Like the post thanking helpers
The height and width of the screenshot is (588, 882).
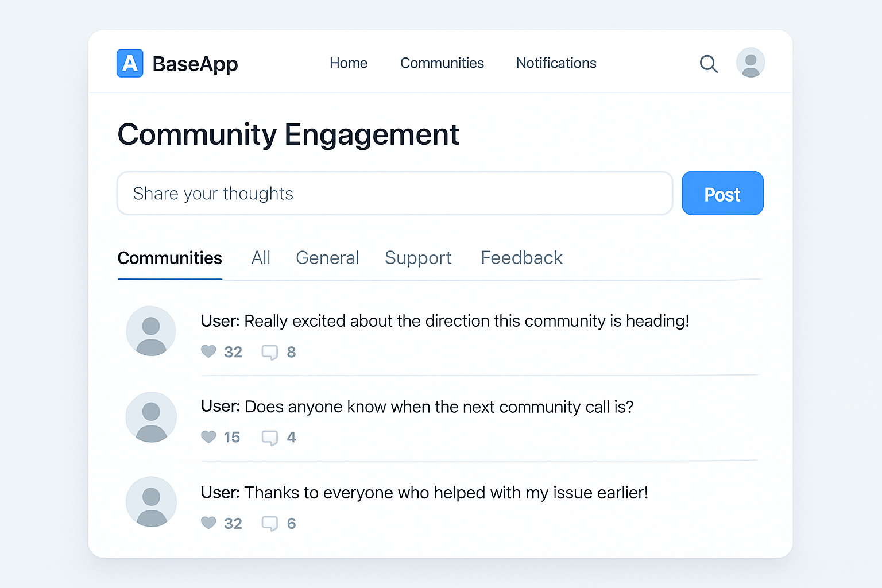click(x=208, y=523)
